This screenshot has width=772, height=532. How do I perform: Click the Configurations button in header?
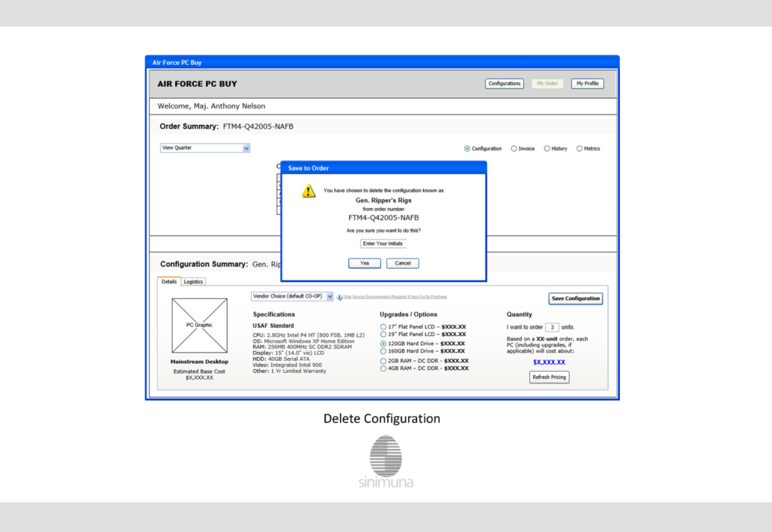tap(504, 84)
